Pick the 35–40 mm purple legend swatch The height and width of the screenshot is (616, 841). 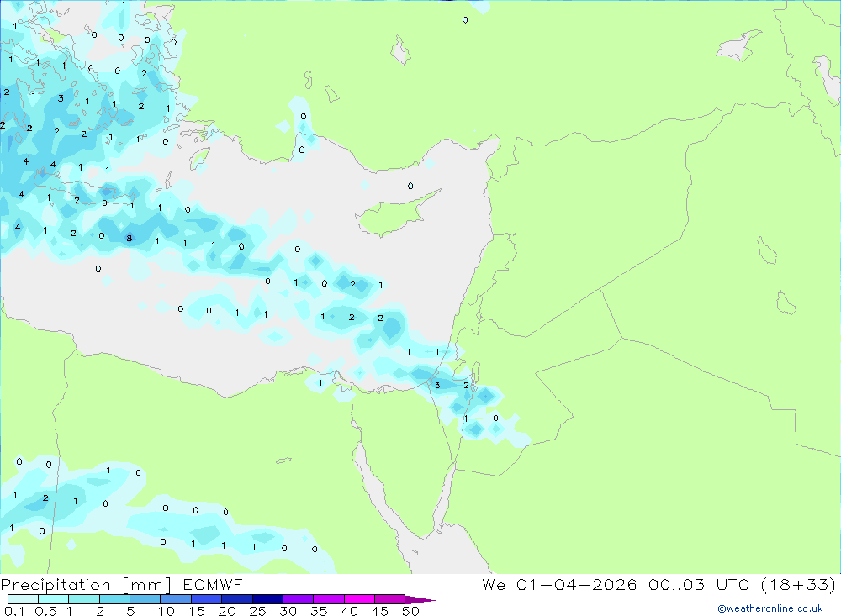click(328, 599)
